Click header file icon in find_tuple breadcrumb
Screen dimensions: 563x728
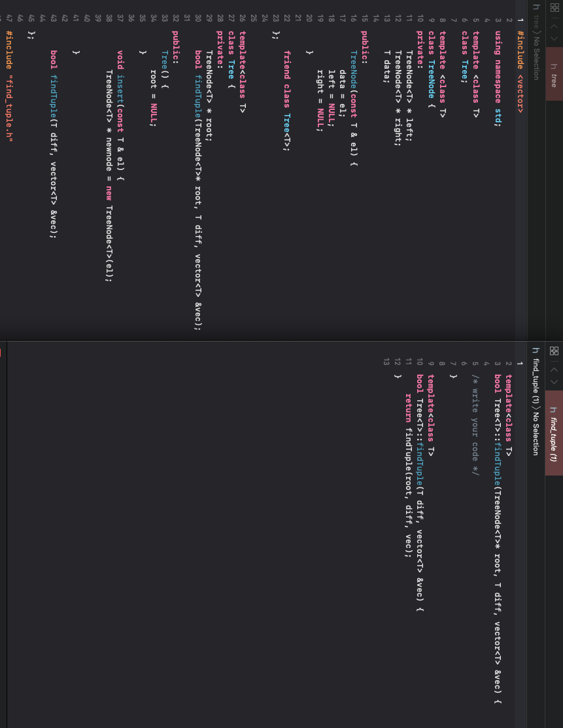click(x=536, y=350)
